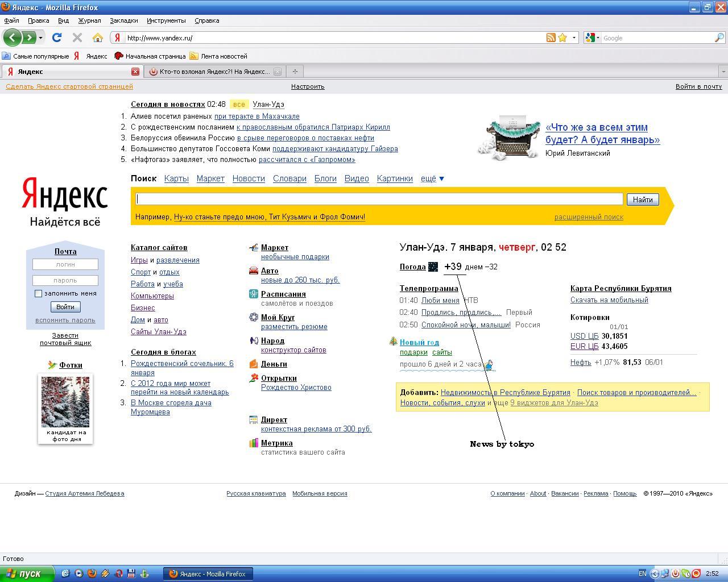Screen dimensions: 728x582
Task: Click the Windows 'пуск' start button
Action: pyautogui.click(x=27, y=574)
